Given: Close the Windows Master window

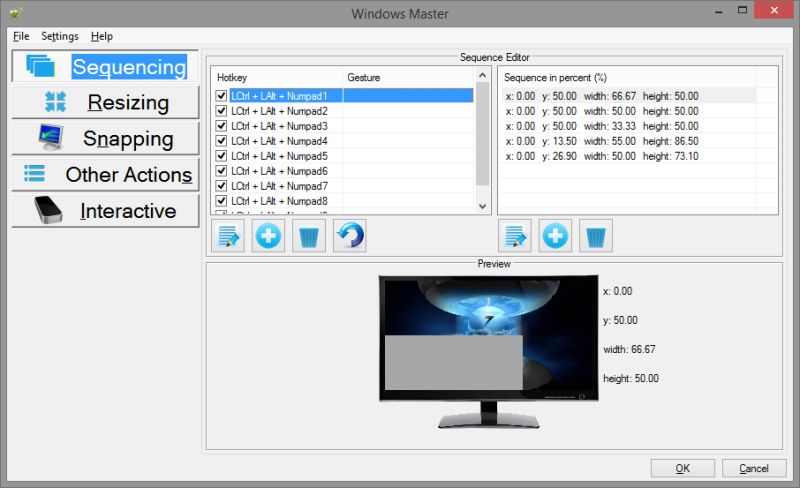Looking at the screenshot, I should tap(774, 10).
